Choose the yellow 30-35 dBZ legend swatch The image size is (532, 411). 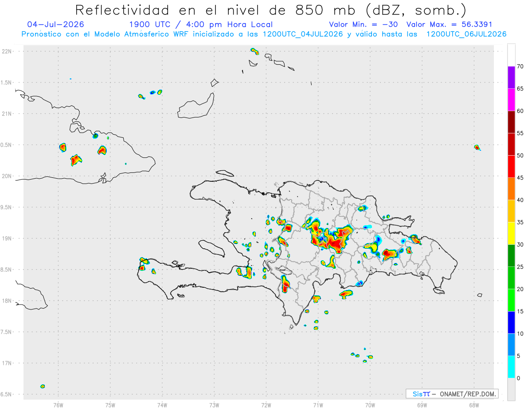511,233
